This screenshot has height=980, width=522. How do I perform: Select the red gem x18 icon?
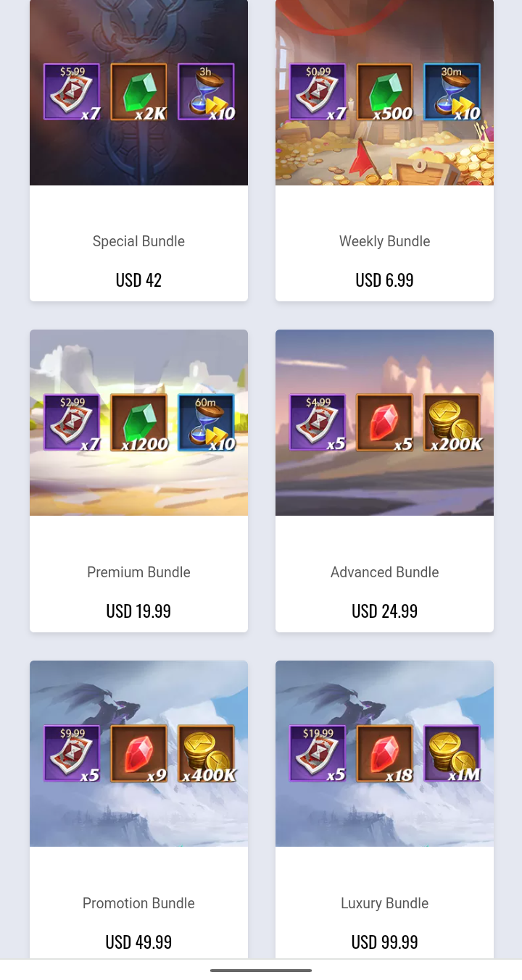click(x=384, y=753)
